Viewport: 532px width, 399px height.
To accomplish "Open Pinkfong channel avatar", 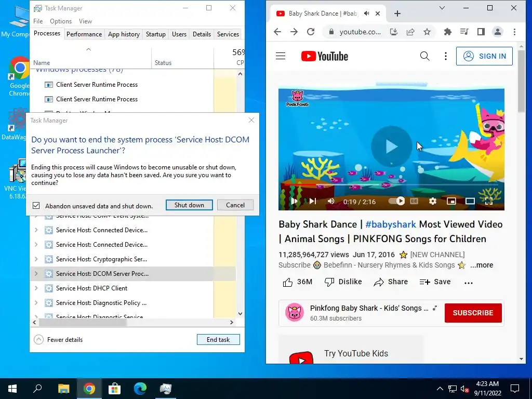I will click(294, 312).
